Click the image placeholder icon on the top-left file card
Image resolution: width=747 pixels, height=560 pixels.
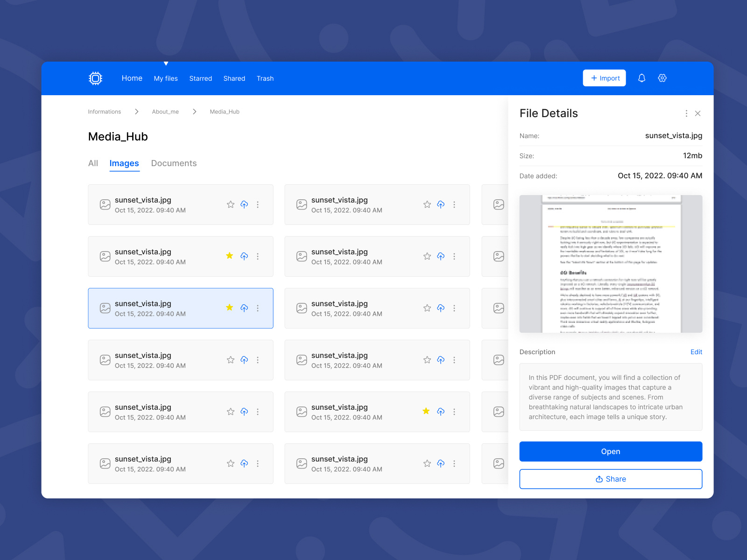pos(105,204)
